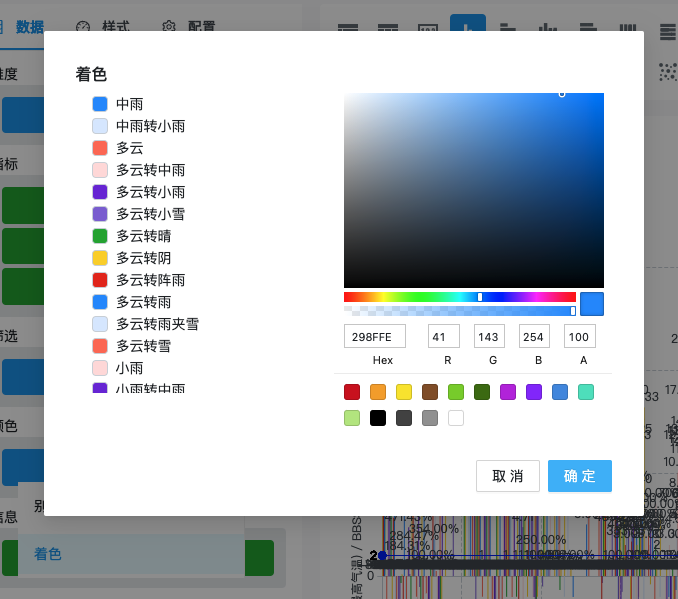Click the 多云转阵雨 label text

[150, 280]
